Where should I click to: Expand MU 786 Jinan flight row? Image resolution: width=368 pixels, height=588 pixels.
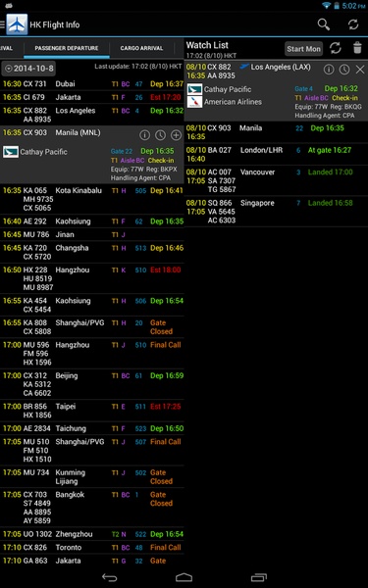[92, 235]
